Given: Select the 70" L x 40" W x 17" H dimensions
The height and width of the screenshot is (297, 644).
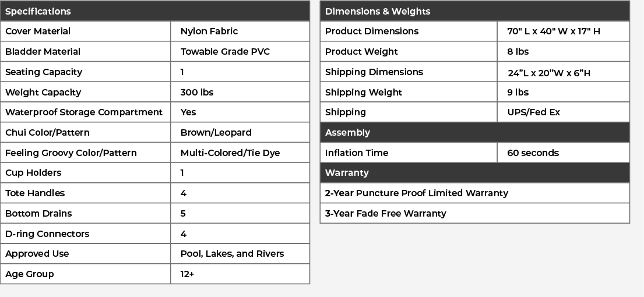Looking at the screenshot, I should click(554, 31).
